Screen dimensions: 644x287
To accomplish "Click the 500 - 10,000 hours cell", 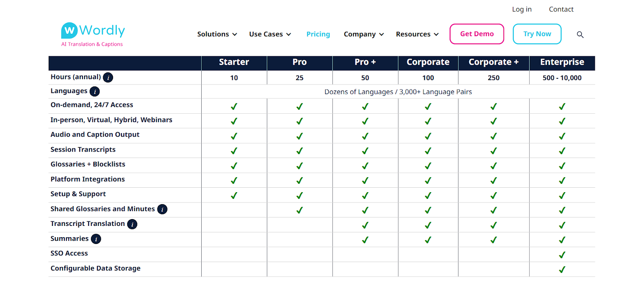I will tap(562, 78).
